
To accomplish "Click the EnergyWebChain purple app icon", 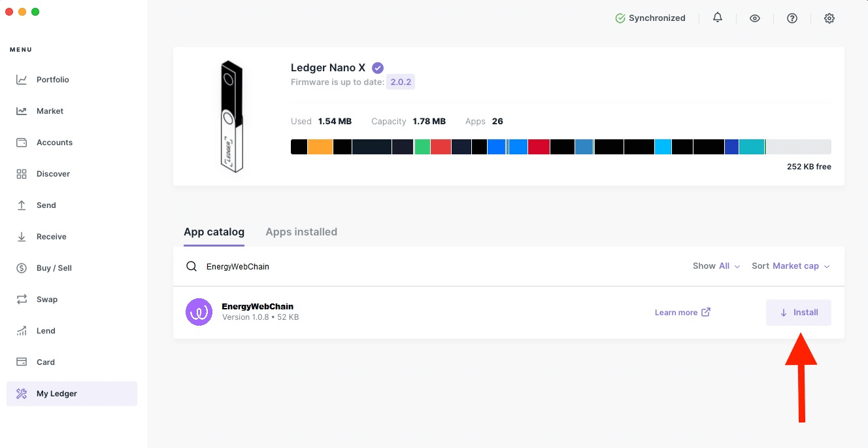I will pyautogui.click(x=199, y=312).
